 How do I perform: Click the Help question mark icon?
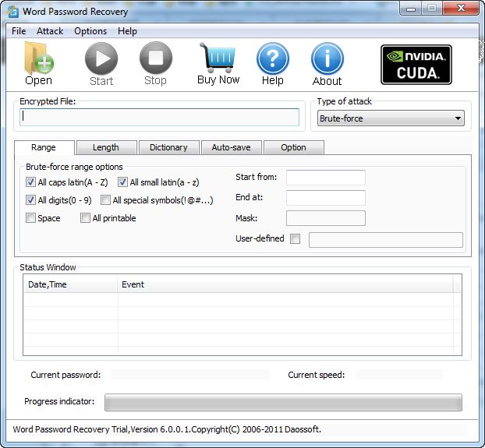click(272, 58)
